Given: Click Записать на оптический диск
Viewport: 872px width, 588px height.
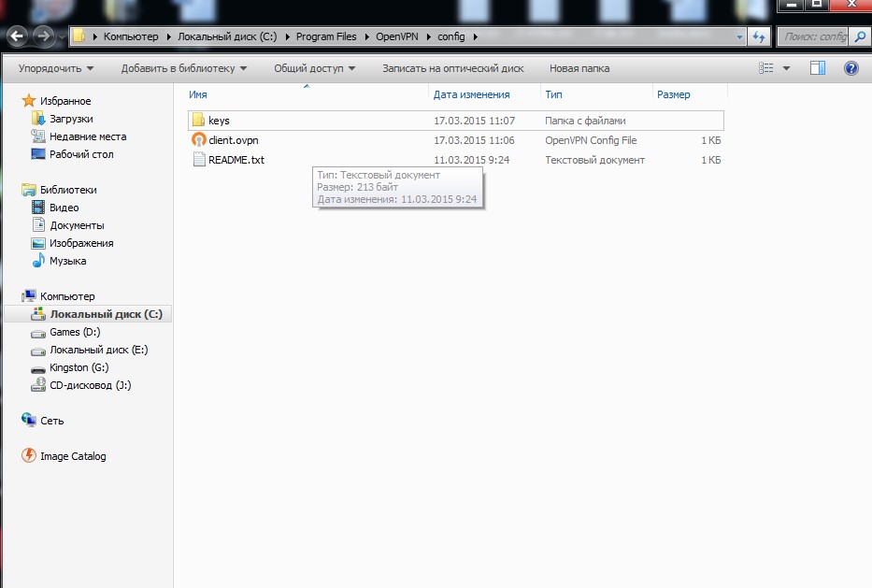Looking at the screenshot, I should [452, 68].
